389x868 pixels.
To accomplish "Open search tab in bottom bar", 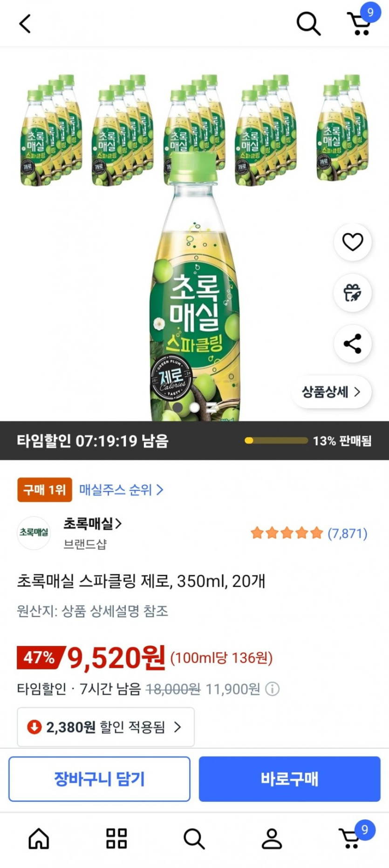I will pos(194,839).
